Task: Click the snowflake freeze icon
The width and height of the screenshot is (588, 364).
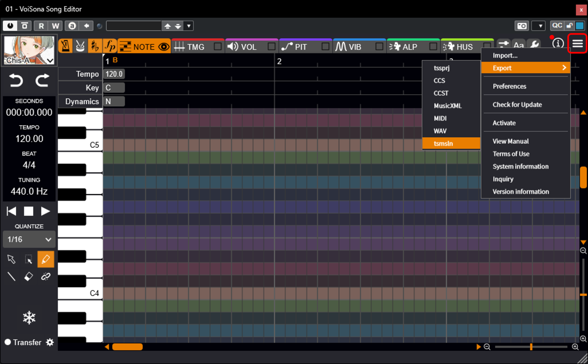Action: point(29,318)
